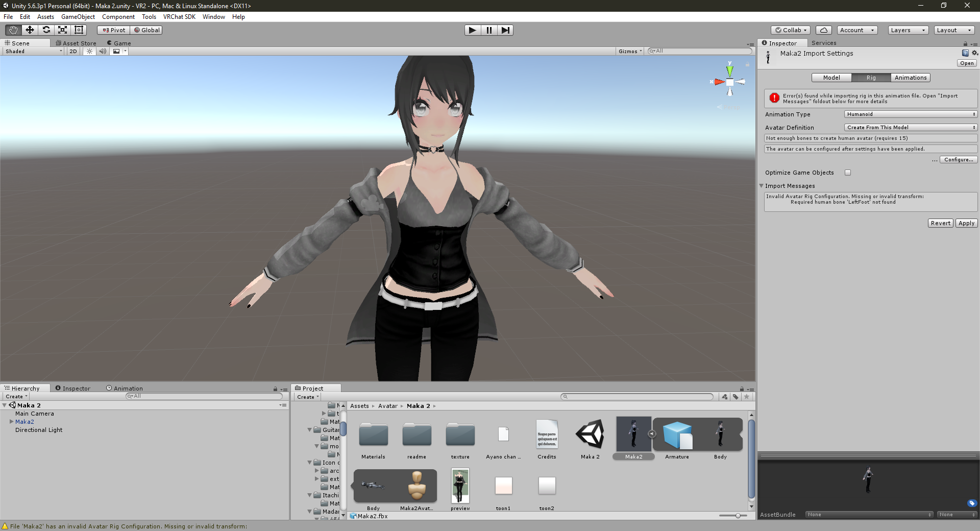The width and height of the screenshot is (980, 531).
Task: Switch to the Asset Store tab
Action: pos(76,43)
